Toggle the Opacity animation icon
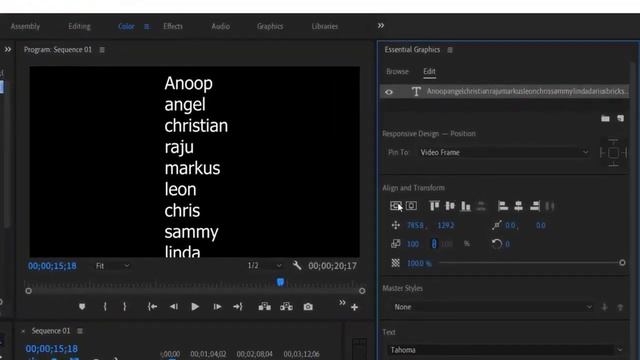This screenshot has height=360, width=640. coord(396,263)
